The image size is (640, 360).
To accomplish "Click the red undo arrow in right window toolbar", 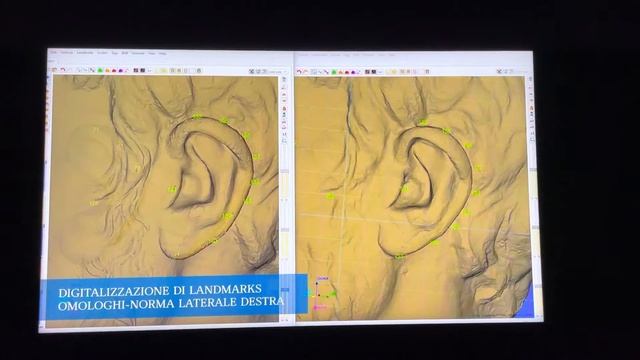I will pyautogui.click(x=299, y=71).
